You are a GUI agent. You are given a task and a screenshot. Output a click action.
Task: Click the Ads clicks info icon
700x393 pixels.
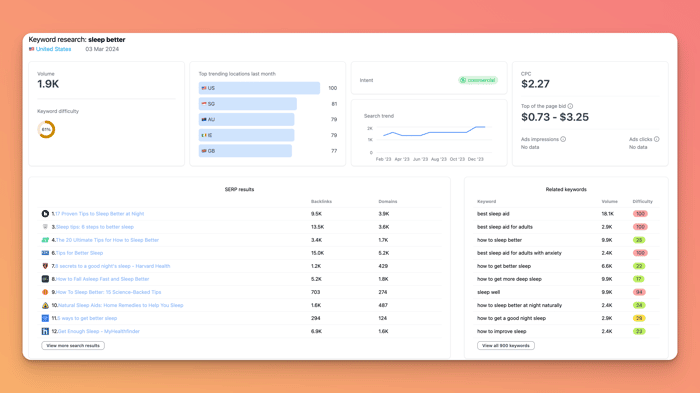[x=656, y=139]
